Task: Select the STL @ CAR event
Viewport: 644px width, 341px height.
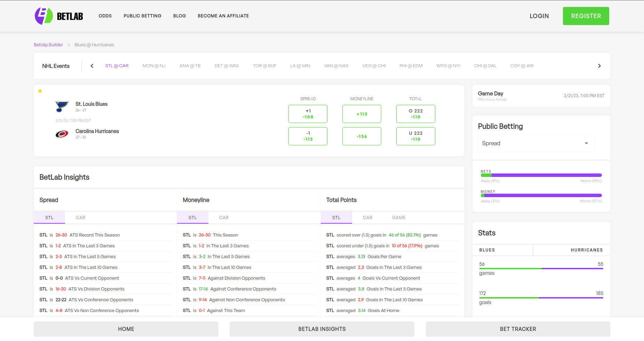Action: point(117,66)
